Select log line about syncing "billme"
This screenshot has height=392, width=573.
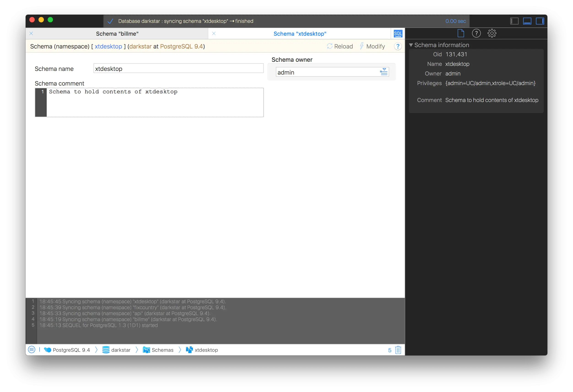pyautogui.click(x=128, y=319)
